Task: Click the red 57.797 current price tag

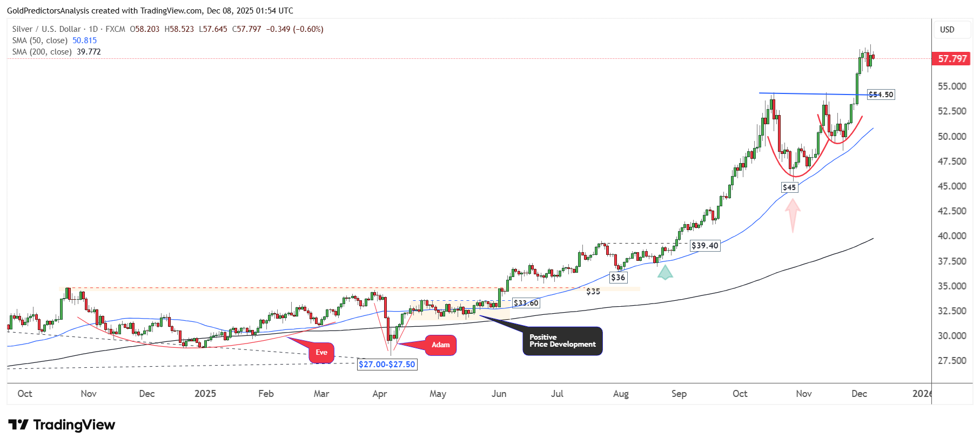Action: click(x=951, y=59)
